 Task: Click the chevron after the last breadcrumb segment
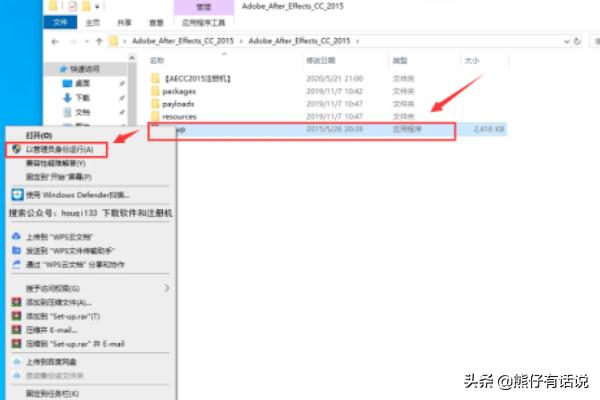tap(357, 41)
